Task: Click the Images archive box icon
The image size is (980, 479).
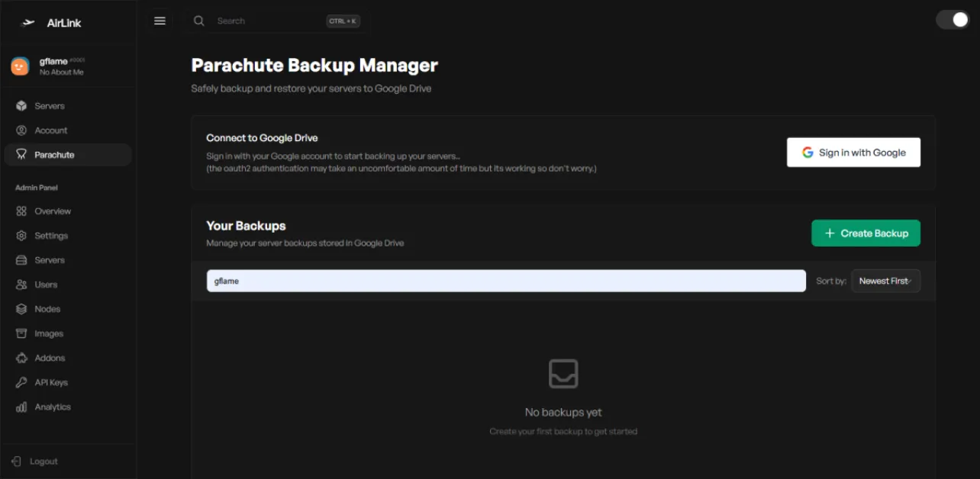Action: [x=21, y=333]
